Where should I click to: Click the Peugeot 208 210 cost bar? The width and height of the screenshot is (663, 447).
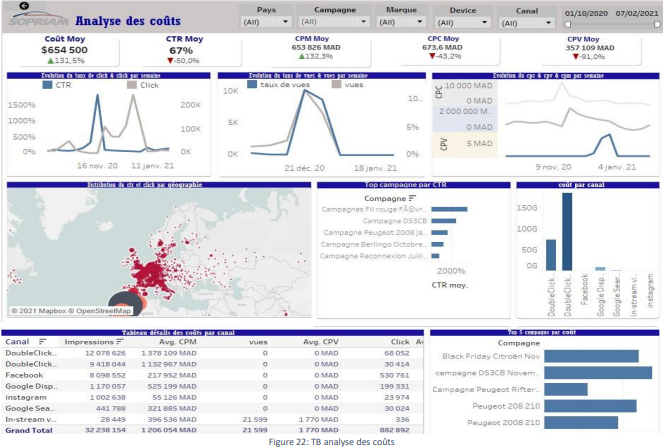pos(590,406)
